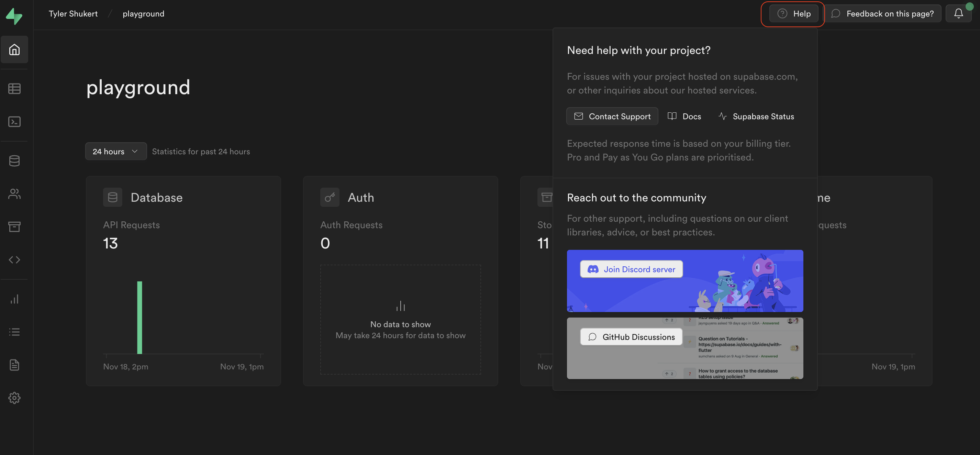
Task: Click the Supabase logo icon
Action: [14, 16]
